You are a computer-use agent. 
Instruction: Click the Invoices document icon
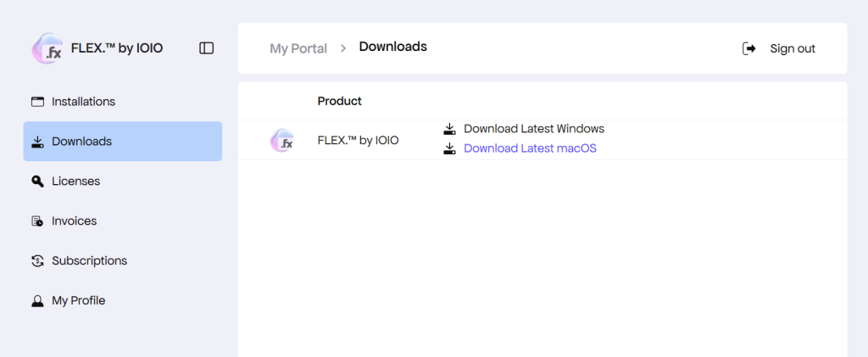click(37, 221)
